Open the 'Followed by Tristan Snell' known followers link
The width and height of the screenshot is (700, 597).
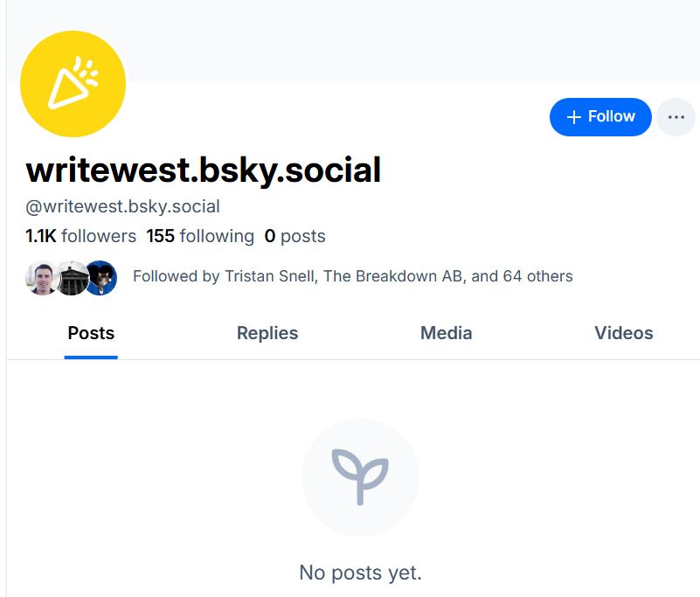tap(352, 276)
